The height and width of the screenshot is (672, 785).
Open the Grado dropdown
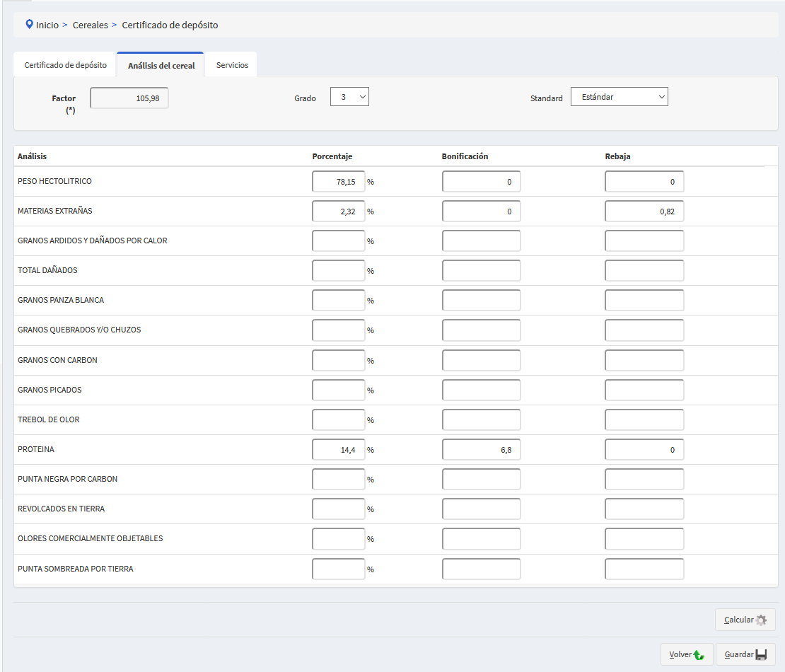[x=349, y=97]
